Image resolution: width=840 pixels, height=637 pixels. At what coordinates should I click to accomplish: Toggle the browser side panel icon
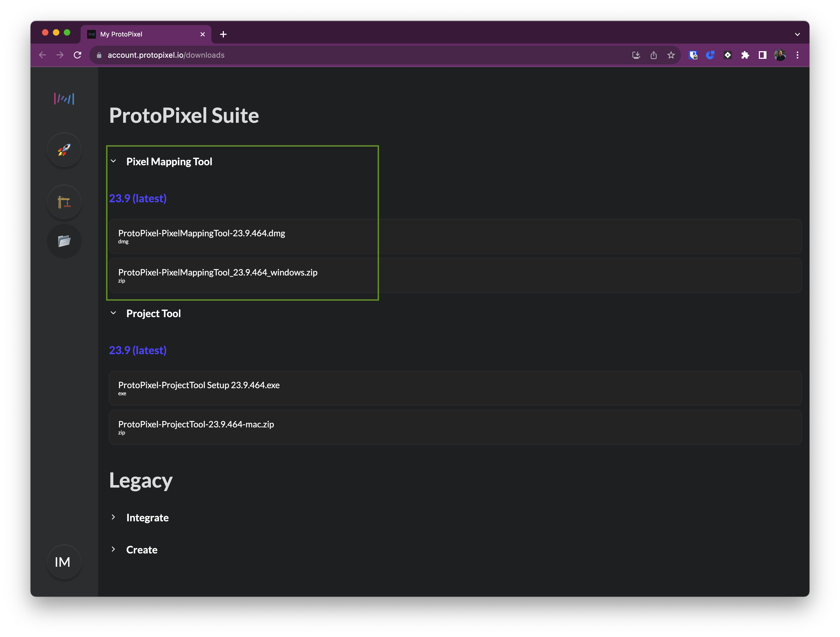[763, 55]
